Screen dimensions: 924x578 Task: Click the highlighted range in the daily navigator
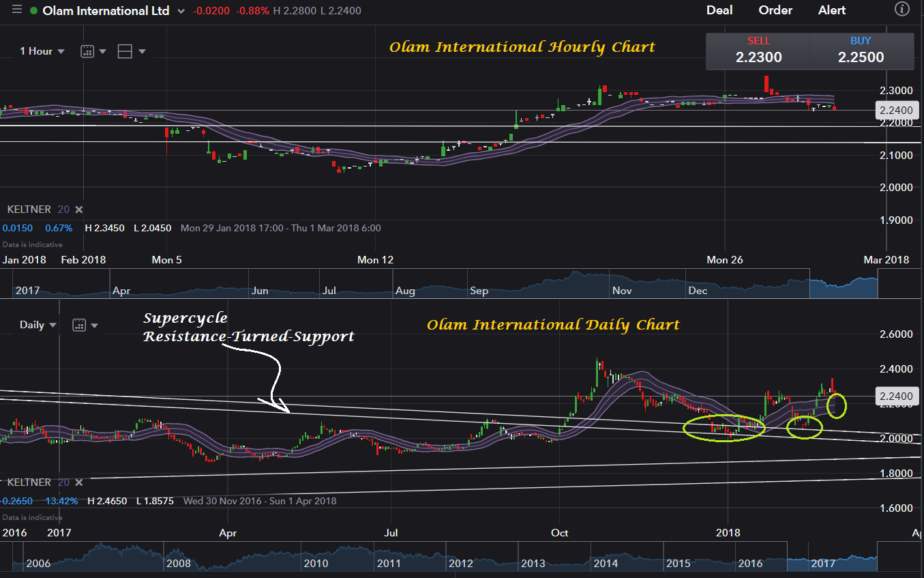pyautogui.click(x=831, y=557)
